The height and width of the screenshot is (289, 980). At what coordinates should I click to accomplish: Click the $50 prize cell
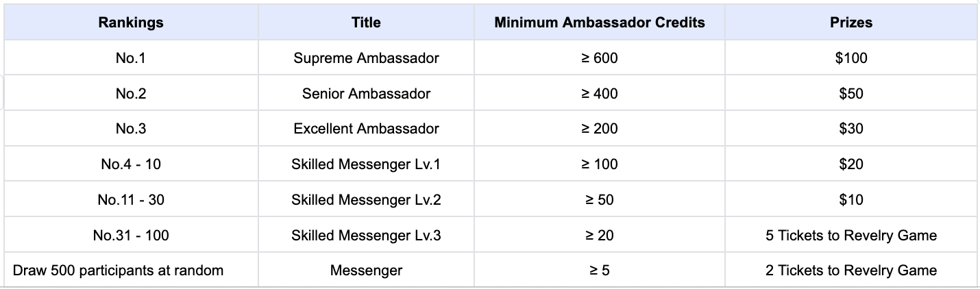pyautogui.click(x=851, y=94)
